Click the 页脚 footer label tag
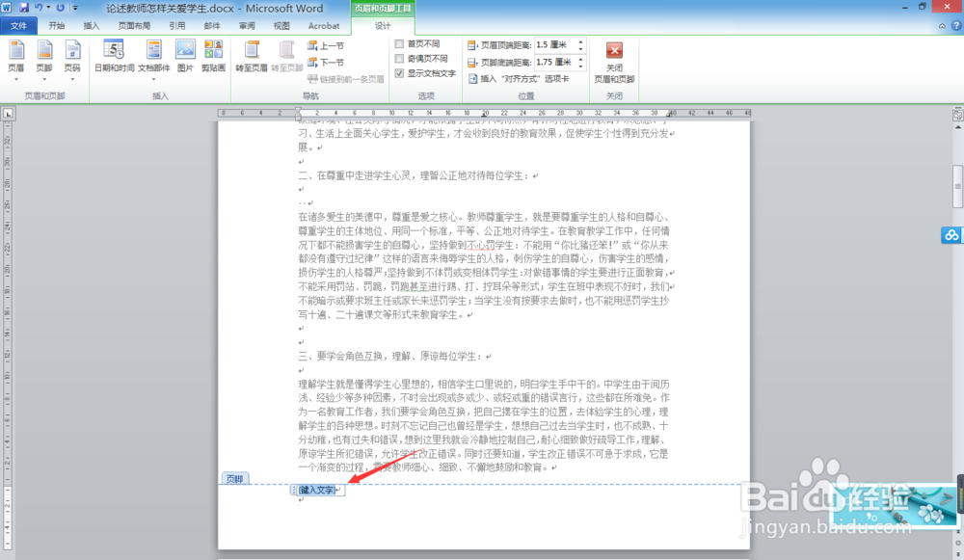 point(235,479)
